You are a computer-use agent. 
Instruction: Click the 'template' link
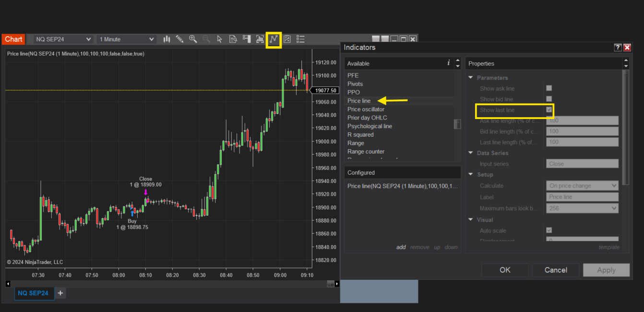[609, 247]
